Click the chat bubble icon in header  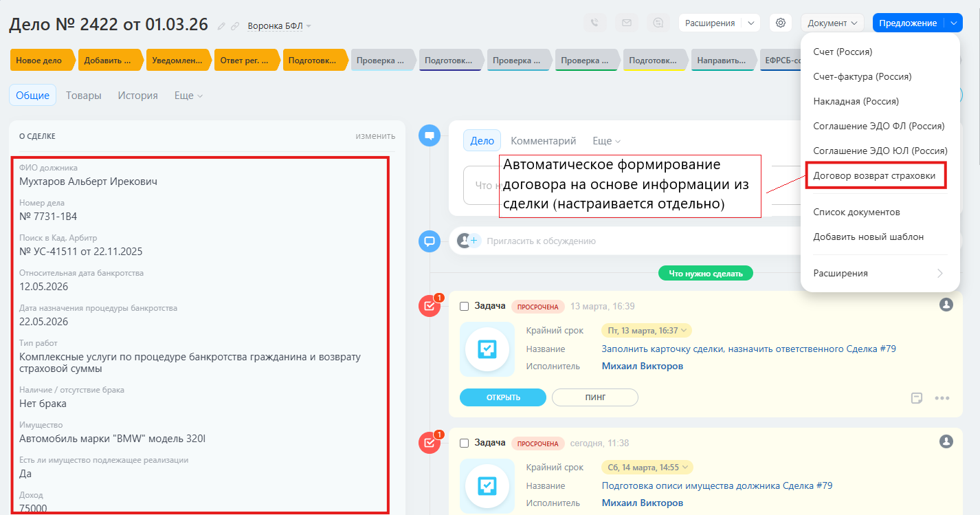pos(658,23)
